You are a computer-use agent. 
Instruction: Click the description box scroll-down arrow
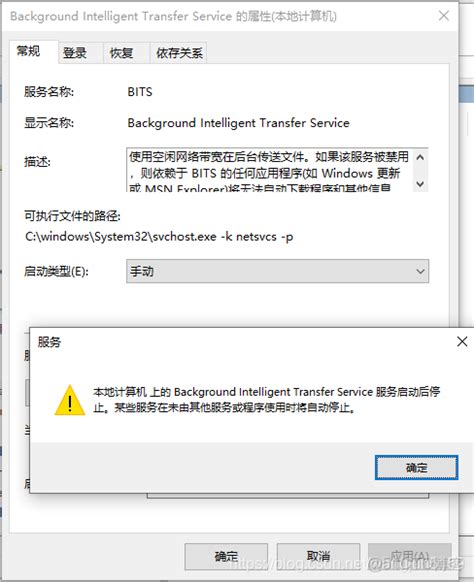(420, 184)
